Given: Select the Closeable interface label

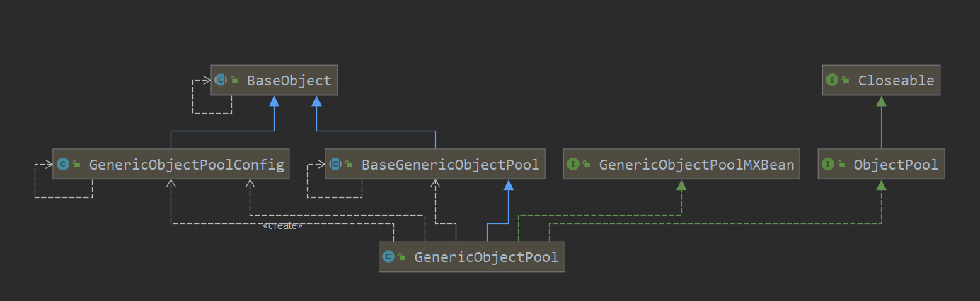Looking at the screenshot, I should tap(896, 81).
